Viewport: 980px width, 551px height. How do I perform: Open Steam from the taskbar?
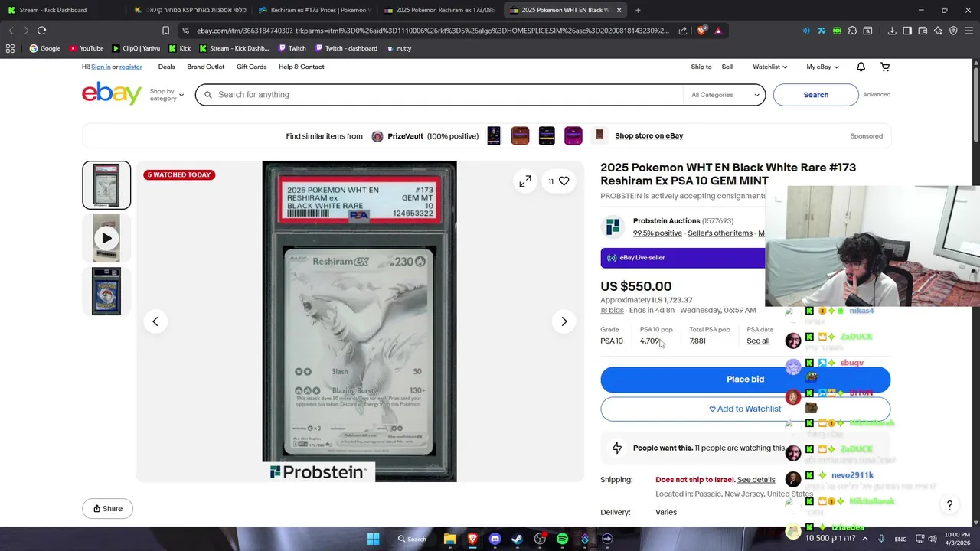click(x=518, y=539)
